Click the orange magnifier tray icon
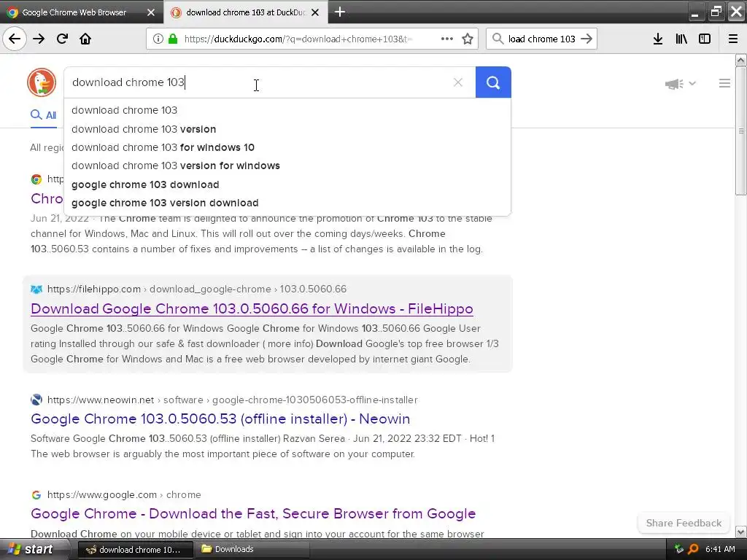Screen dimensions: 747x560 click(693, 549)
